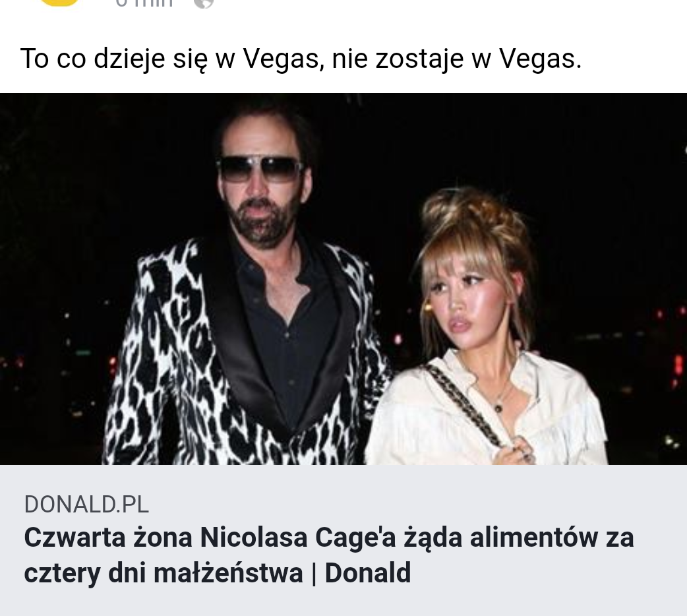Click the globe public-visibility icon
Screen dimensions: 687x616
pos(204,3)
